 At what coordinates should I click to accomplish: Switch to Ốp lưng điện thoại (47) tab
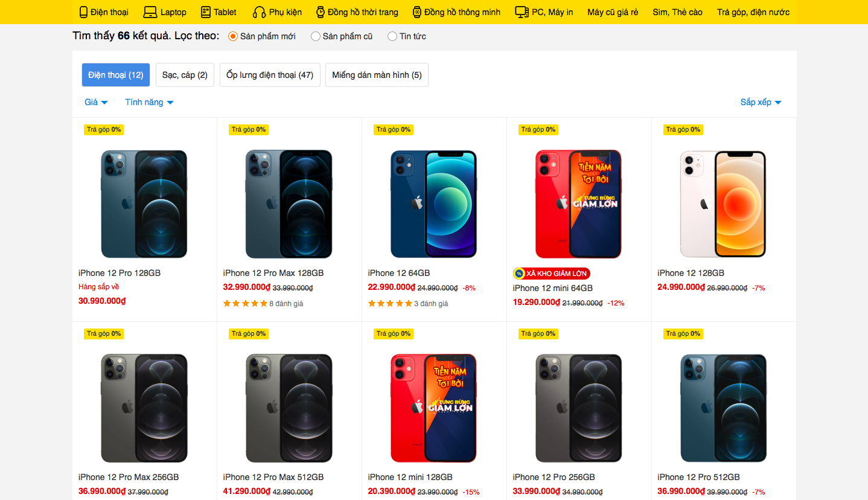270,75
